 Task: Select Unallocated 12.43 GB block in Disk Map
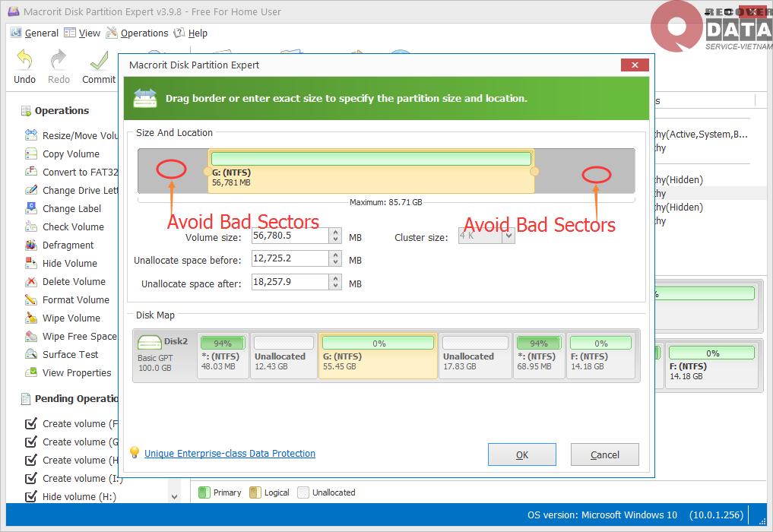click(x=284, y=356)
